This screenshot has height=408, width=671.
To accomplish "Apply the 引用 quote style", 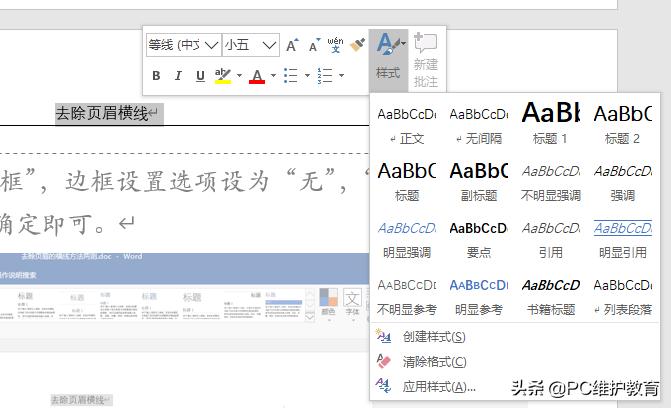I will pos(551,239).
